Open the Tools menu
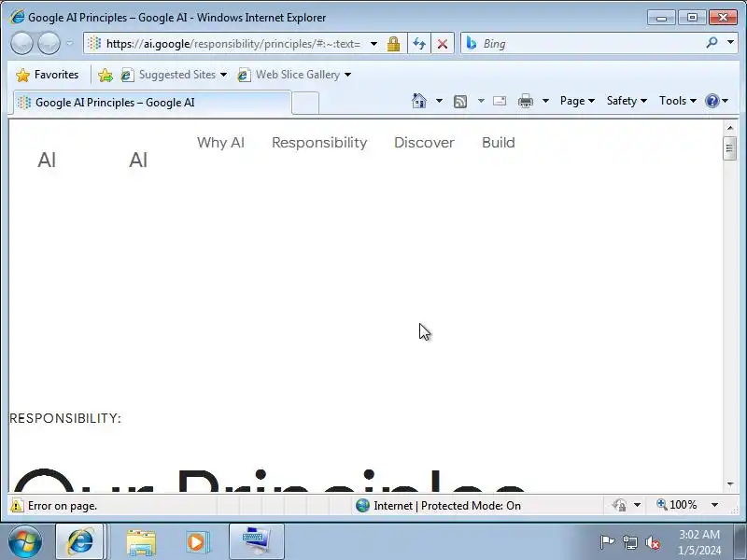This screenshot has height=560, width=747. (678, 101)
